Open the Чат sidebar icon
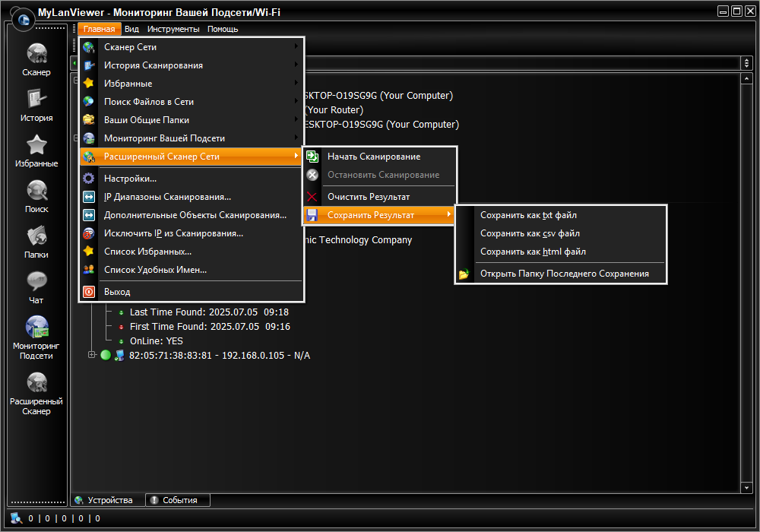The width and height of the screenshot is (760, 532). pyautogui.click(x=36, y=287)
